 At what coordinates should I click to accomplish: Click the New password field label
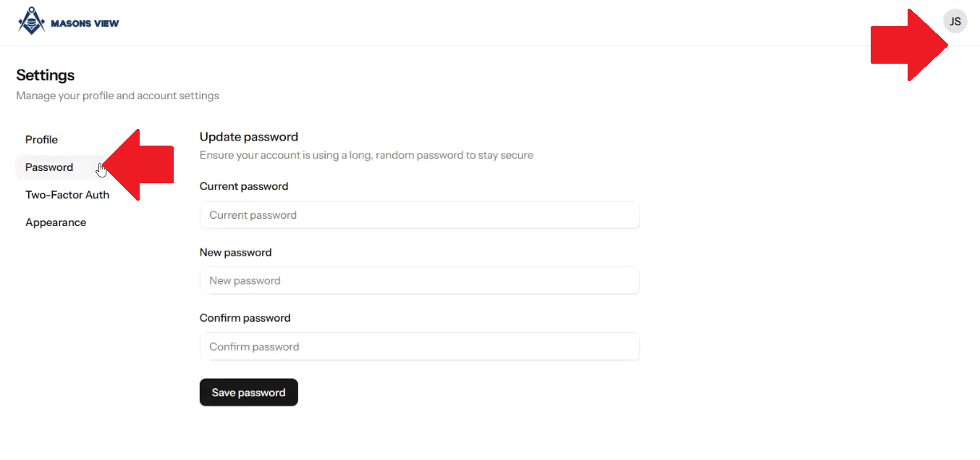click(235, 253)
